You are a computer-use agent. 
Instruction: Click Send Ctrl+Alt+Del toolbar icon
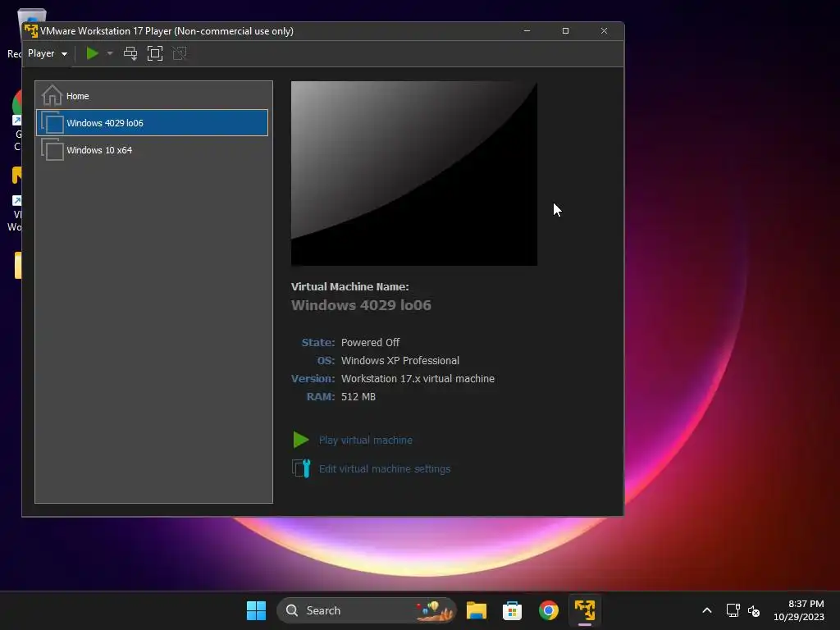130,53
